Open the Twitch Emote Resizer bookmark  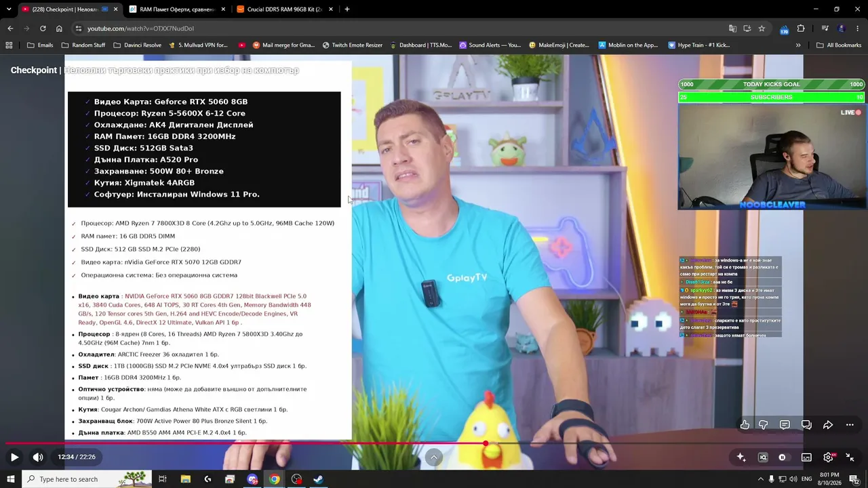[353, 45]
